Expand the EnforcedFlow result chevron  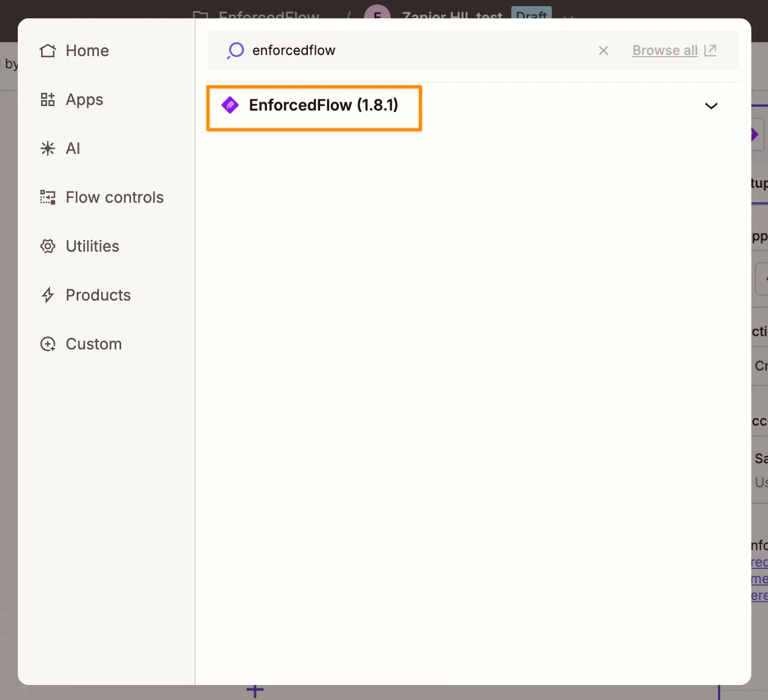pos(711,106)
